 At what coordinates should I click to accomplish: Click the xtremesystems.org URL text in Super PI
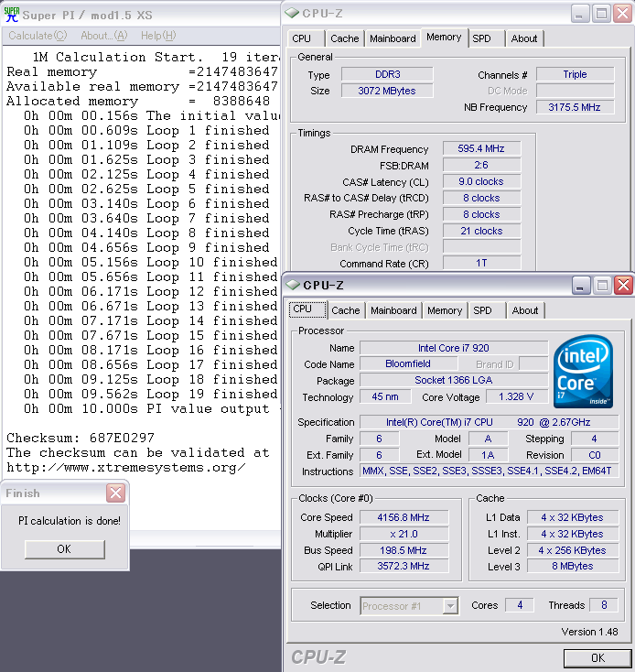(126, 468)
